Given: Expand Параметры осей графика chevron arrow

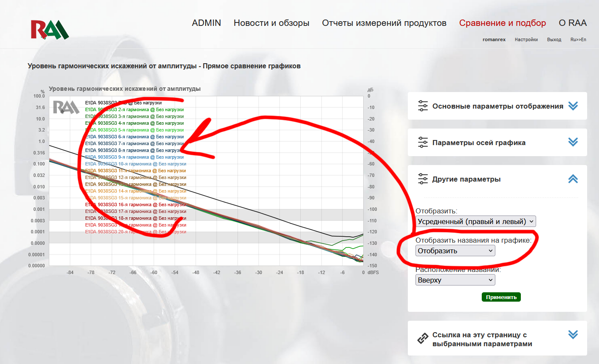Looking at the screenshot, I should point(573,142).
